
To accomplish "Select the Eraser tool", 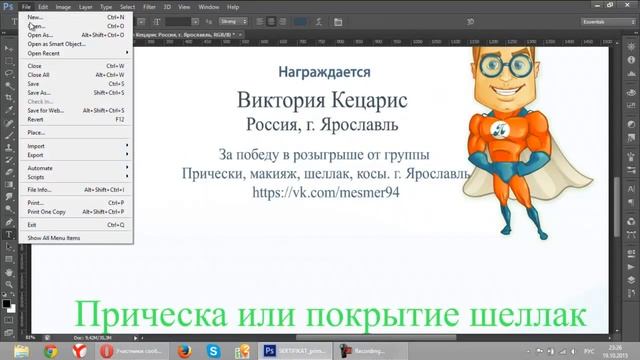I will click(x=9, y=172).
